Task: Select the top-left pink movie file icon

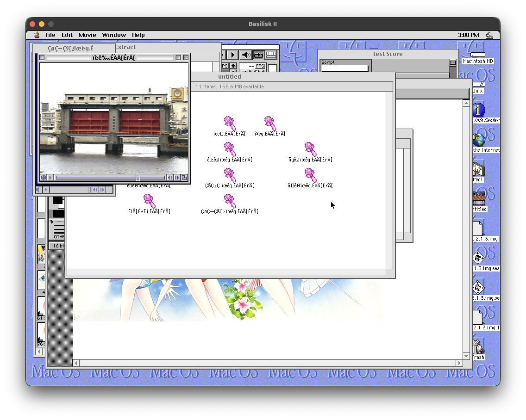Action: (230, 123)
